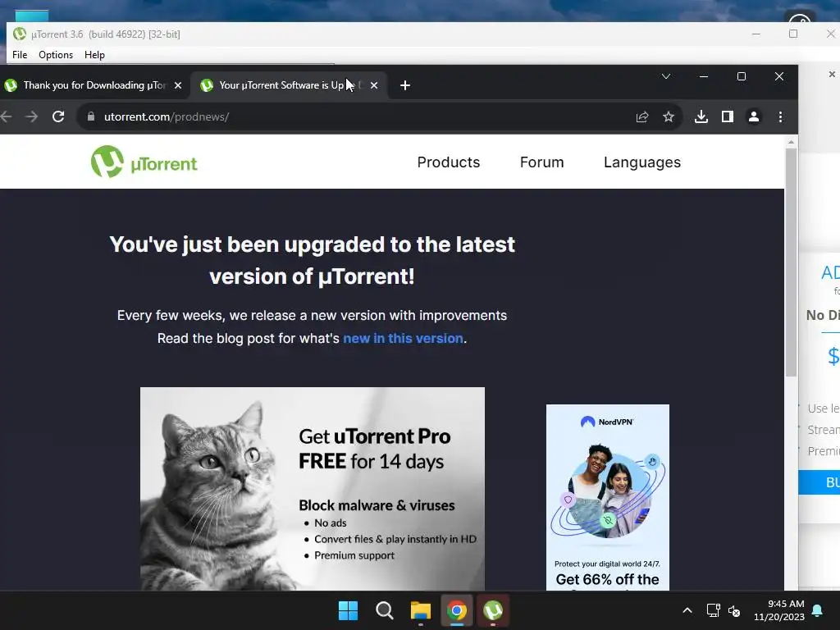
Task: Open the notifications bell
Action: click(818, 610)
